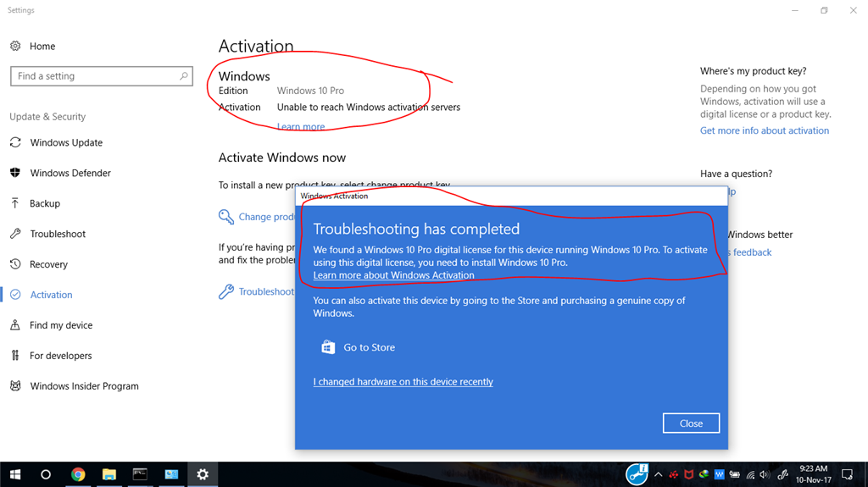This screenshot has width=868, height=487.
Task: Click the volume speaker tray icon
Action: click(x=765, y=474)
